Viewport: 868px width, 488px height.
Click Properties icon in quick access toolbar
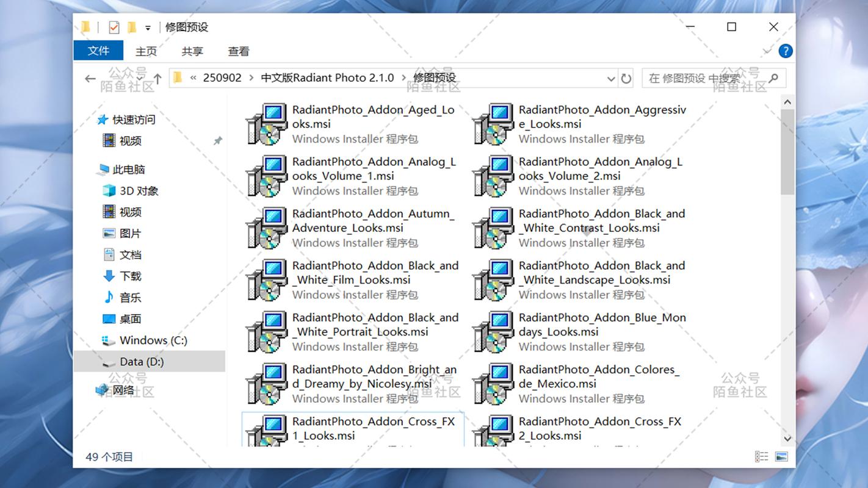pos(114,27)
